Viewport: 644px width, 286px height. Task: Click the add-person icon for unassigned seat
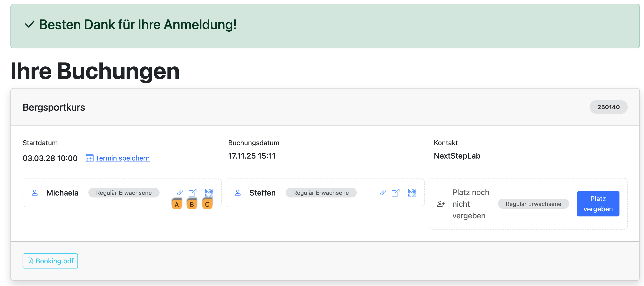[x=441, y=204]
